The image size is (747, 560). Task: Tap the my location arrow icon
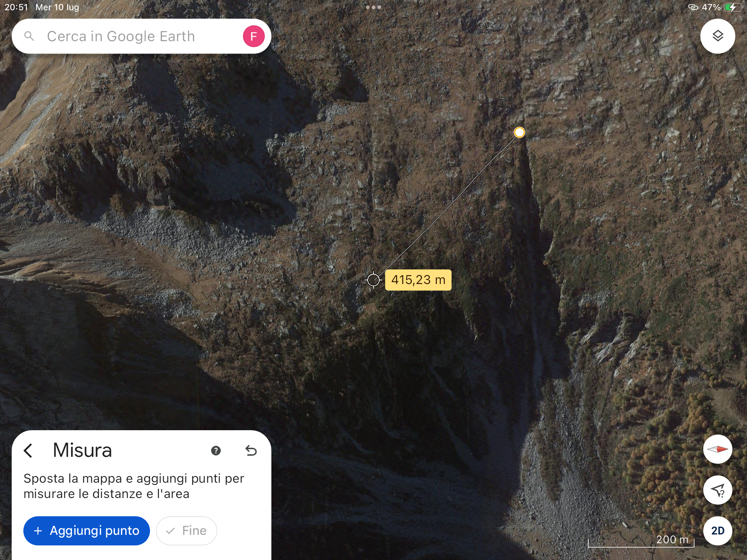(717, 490)
